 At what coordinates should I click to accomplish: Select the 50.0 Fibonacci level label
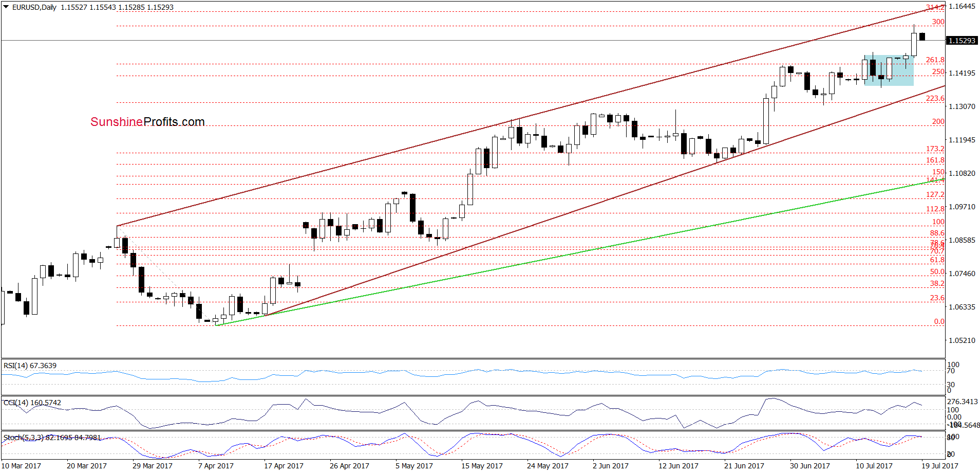point(937,271)
